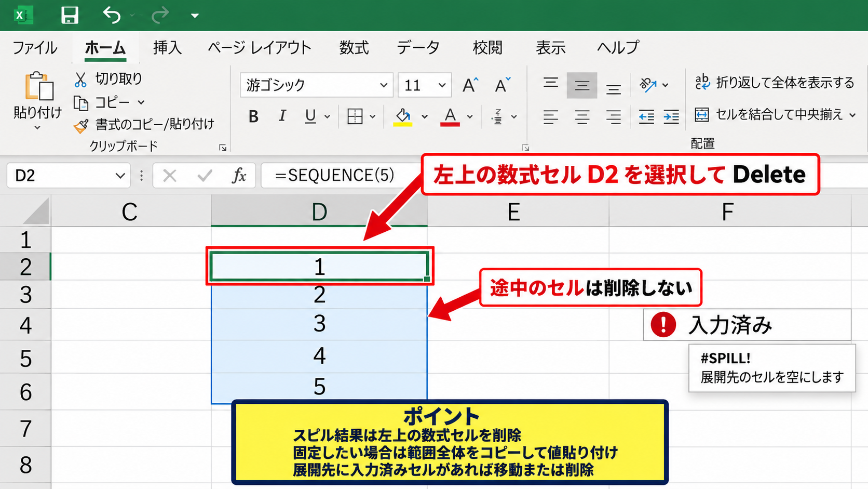Click the Format Painter brush icon

(x=81, y=126)
